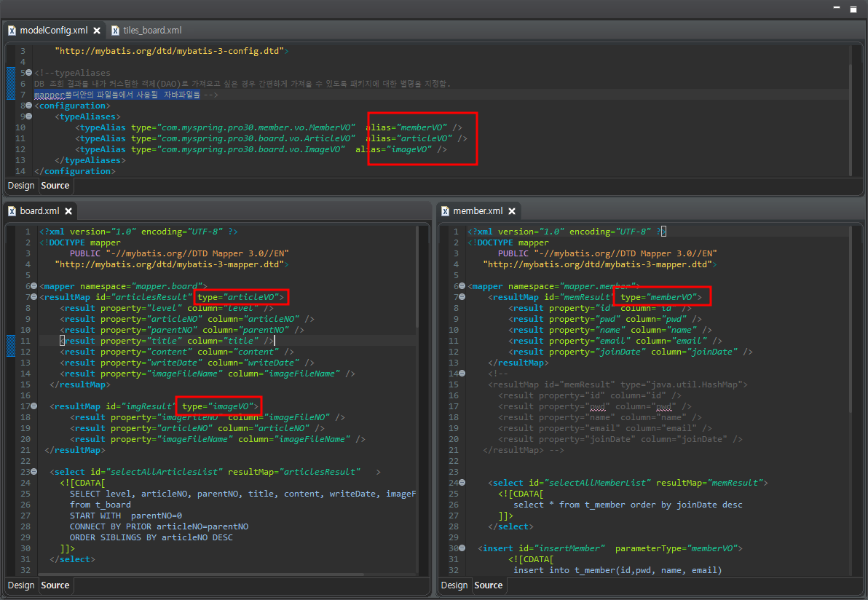The height and width of the screenshot is (600, 868).
Task: Click the "from t_board" line in board.xml
Action: click(x=100, y=505)
